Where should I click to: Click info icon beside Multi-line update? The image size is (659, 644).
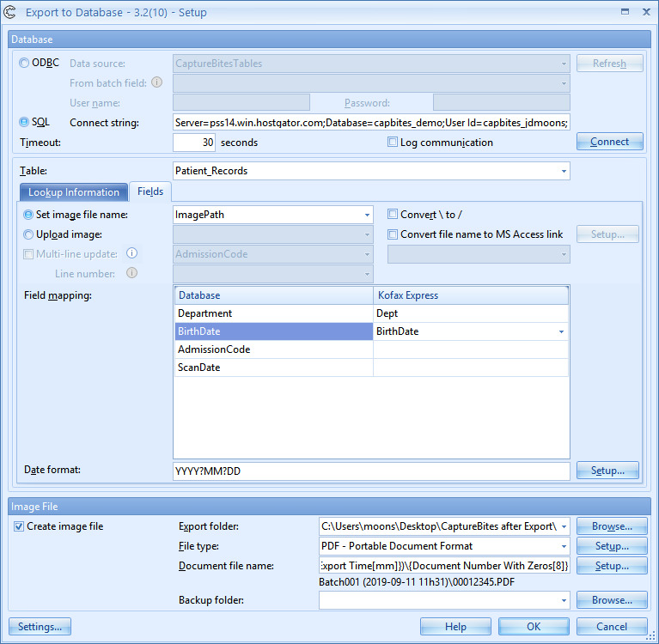pos(132,254)
